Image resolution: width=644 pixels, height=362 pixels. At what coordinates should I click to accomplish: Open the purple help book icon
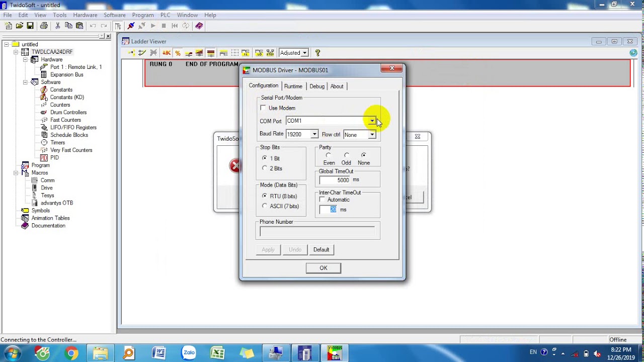pyautogui.click(x=199, y=26)
